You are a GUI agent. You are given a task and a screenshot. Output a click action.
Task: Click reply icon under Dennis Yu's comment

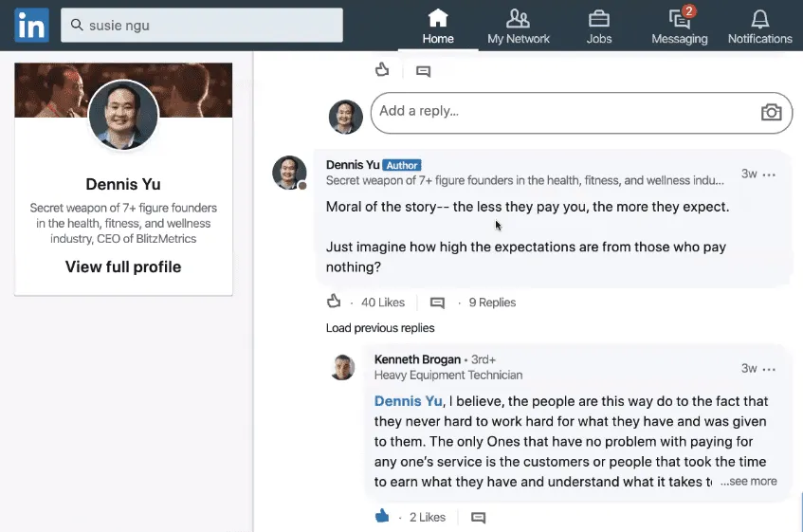(x=437, y=303)
